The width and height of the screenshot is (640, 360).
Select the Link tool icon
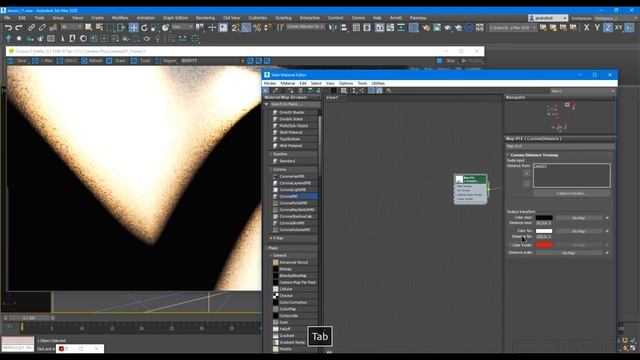click(31, 28)
